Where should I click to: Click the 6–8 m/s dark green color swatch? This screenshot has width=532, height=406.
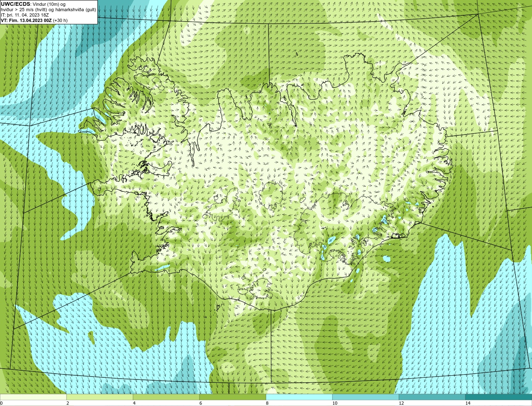pos(233,397)
